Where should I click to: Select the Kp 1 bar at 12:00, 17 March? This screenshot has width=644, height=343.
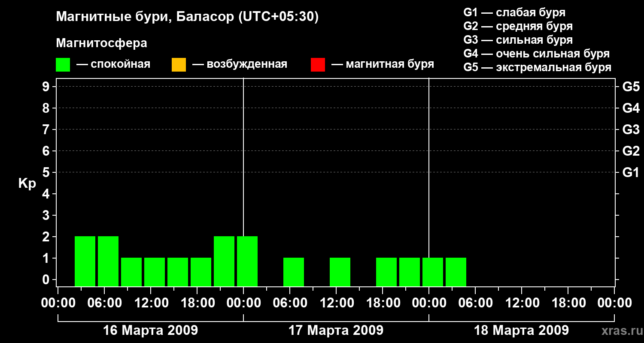click(x=340, y=272)
